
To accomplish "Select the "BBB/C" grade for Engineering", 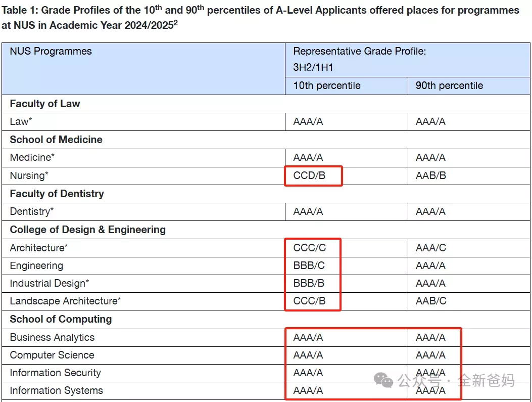I will (309, 265).
